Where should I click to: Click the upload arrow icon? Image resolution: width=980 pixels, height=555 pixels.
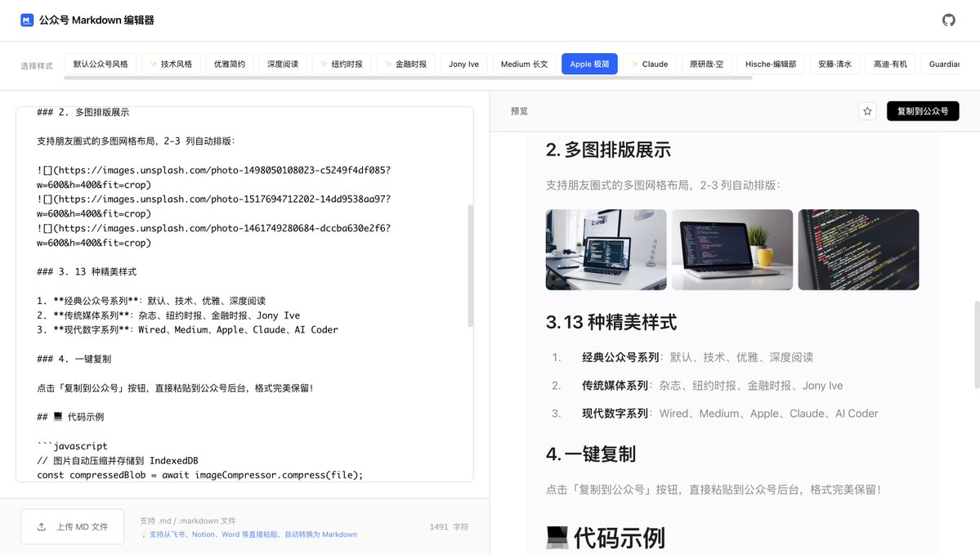pos(41,527)
